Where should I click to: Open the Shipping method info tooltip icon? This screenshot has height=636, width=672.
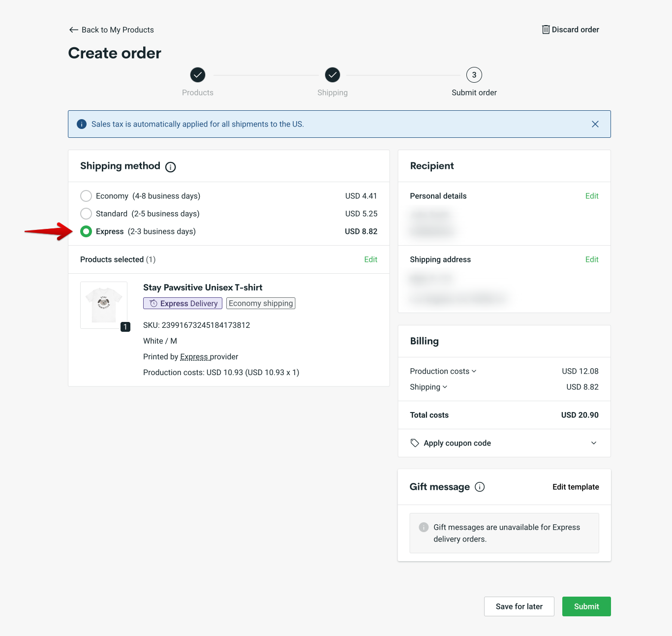pos(170,167)
